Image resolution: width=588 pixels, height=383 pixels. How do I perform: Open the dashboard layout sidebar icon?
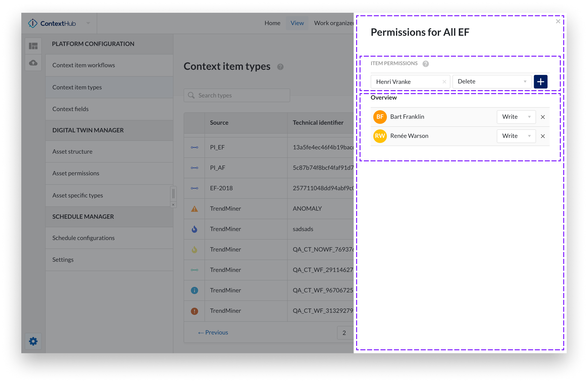33,46
